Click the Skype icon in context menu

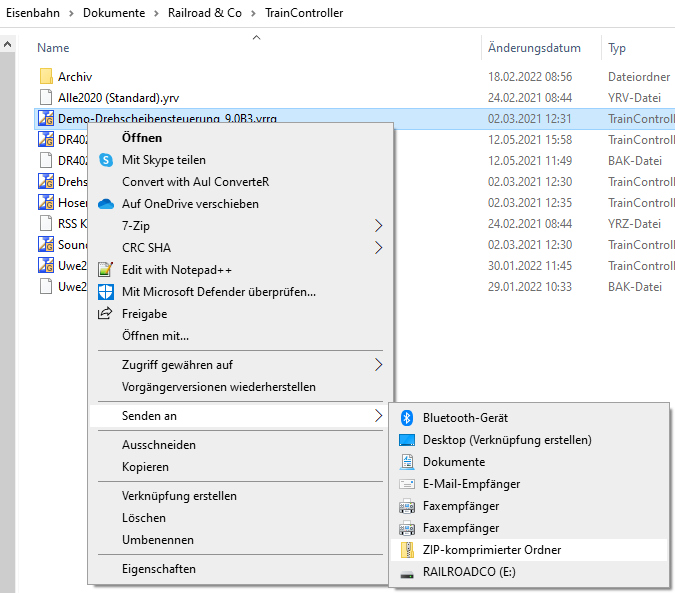(106, 160)
